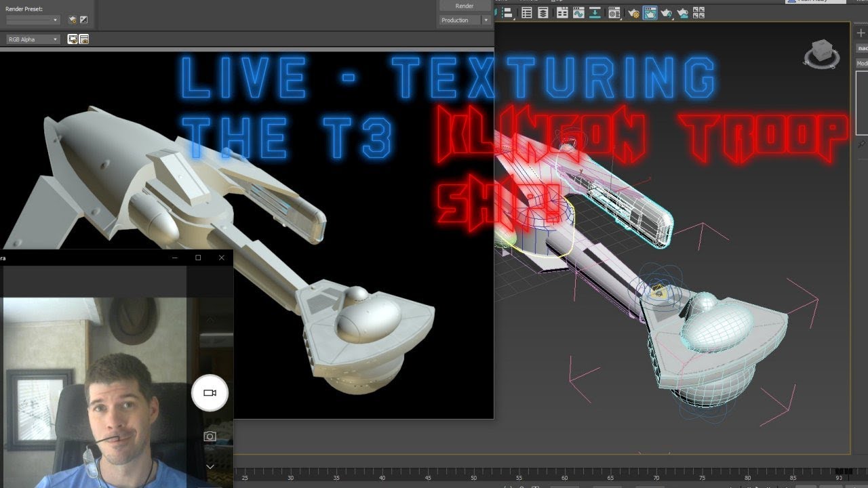This screenshot has width=868, height=488.
Task: Open the Curve Editor icon
Action: 578,12
